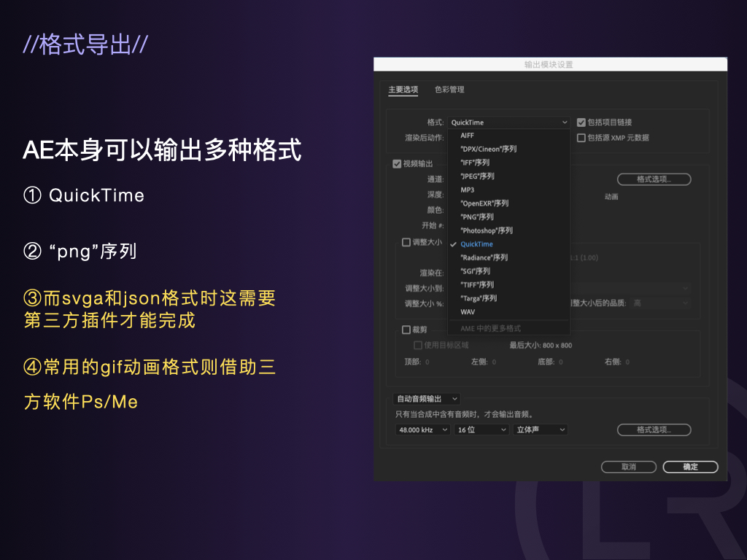
Task: Click the 顶部 crop value
Action: [x=427, y=362]
